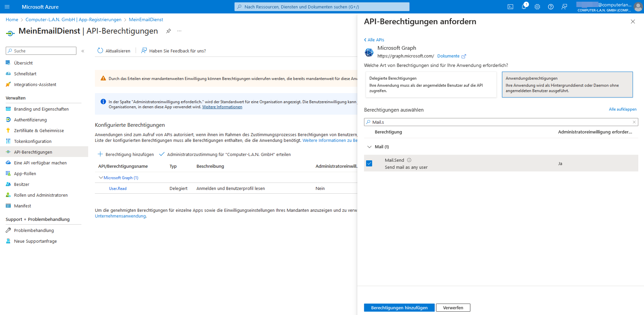Screen dimensions: 644x315
Task: Open Authentifizierung in sidebar
Action: (30, 120)
